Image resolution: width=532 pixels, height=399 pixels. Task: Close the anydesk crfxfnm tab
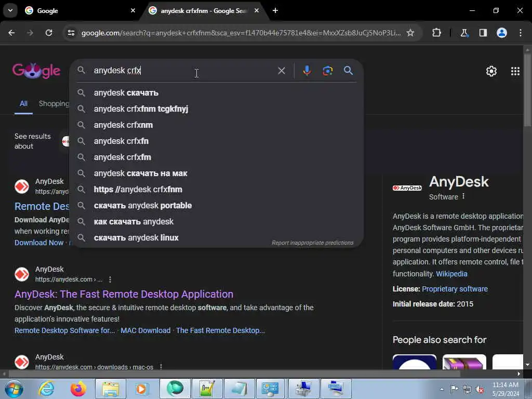point(257,10)
